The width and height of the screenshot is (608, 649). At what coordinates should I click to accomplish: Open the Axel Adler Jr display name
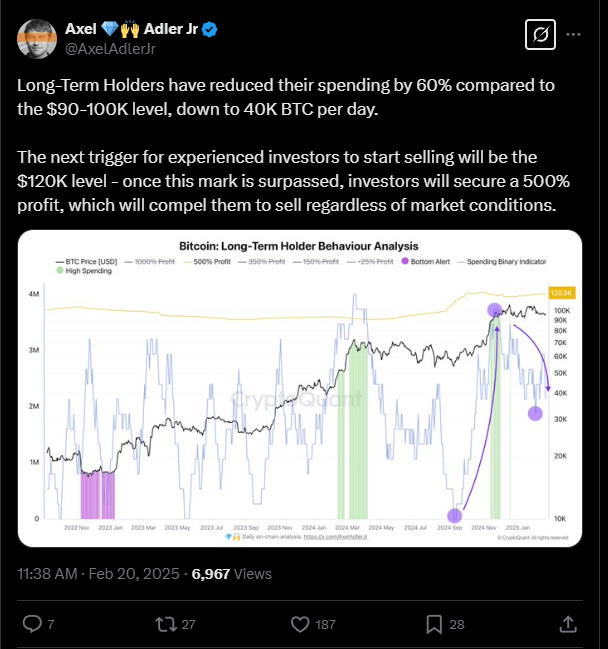pyautogui.click(x=132, y=29)
